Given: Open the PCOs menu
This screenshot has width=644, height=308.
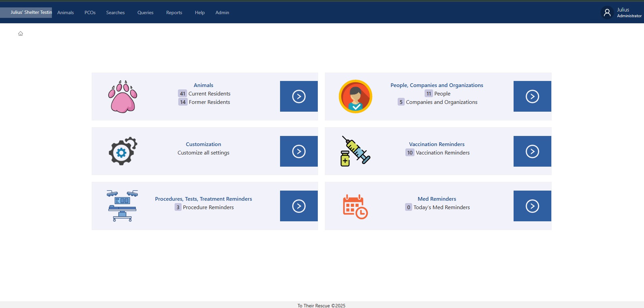Looking at the screenshot, I should pyautogui.click(x=90, y=12).
